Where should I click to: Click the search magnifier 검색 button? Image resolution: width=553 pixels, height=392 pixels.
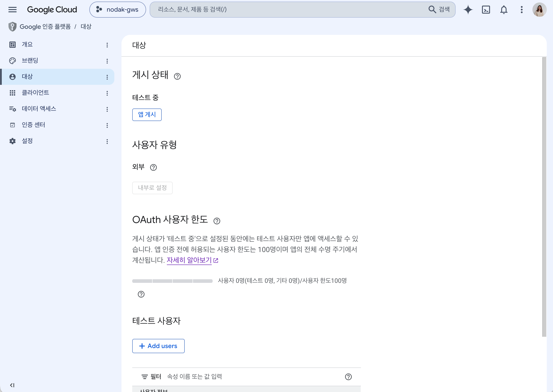[439, 9]
